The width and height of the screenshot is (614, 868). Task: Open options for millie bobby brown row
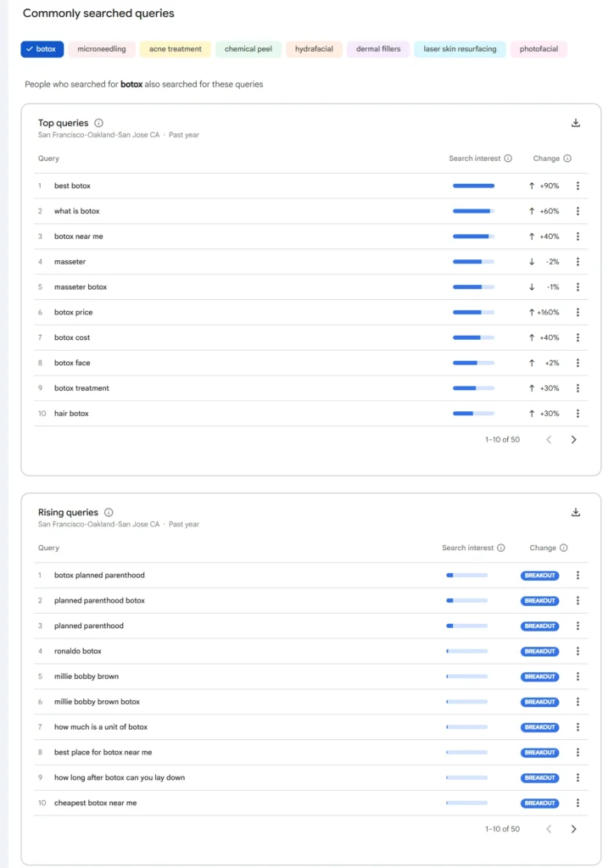578,676
